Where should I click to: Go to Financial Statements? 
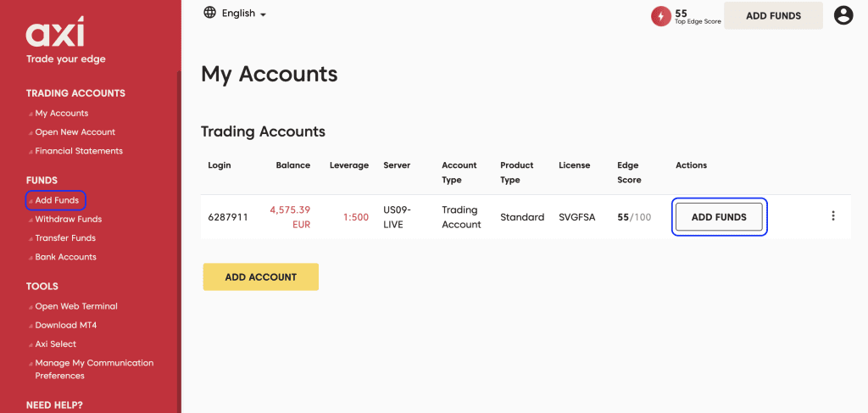[78, 151]
